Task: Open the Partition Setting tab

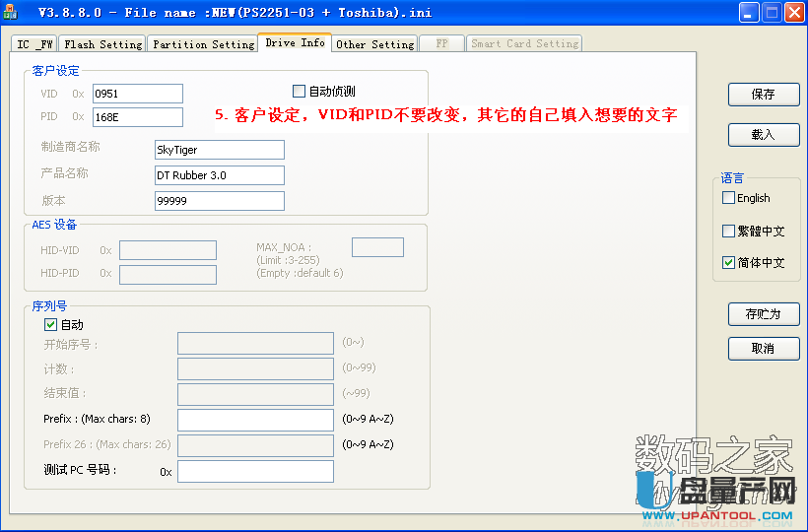Action: tap(203, 44)
